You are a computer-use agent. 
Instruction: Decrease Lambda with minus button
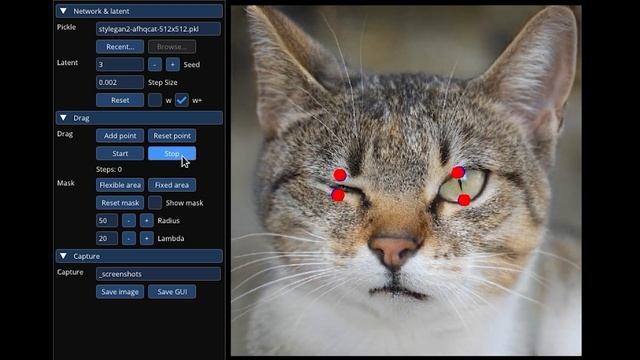(129, 238)
